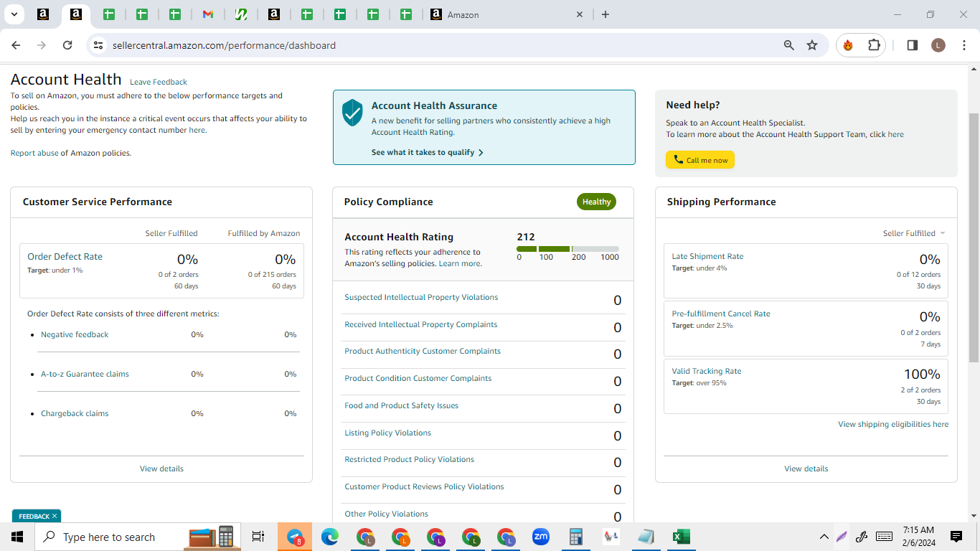View details under Shipping Performance
The image size is (980, 551).
(x=806, y=468)
